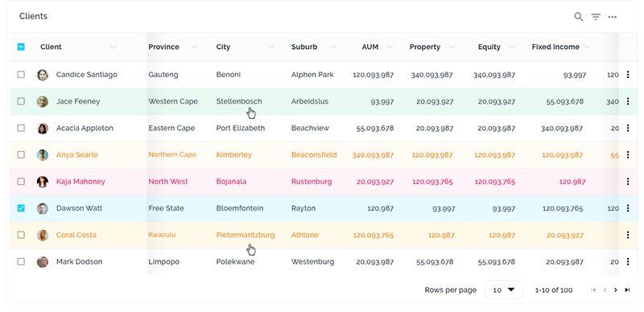
Task: Click the Suburb column header
Action: click(x=304, y=47)
